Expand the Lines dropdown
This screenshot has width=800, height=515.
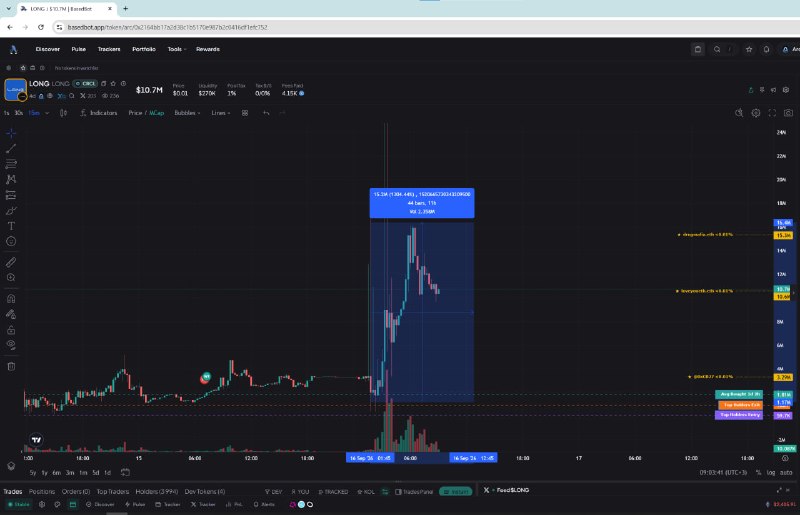(221, 113)
